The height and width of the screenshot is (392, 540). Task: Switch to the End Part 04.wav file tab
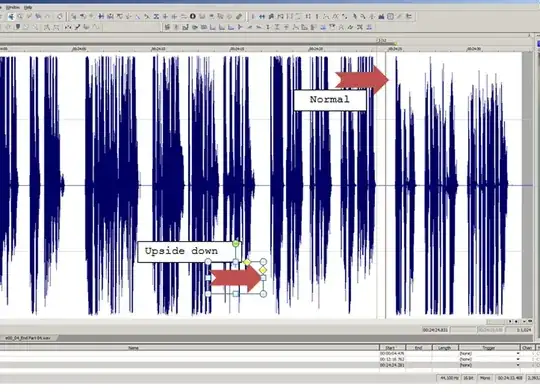28,338
